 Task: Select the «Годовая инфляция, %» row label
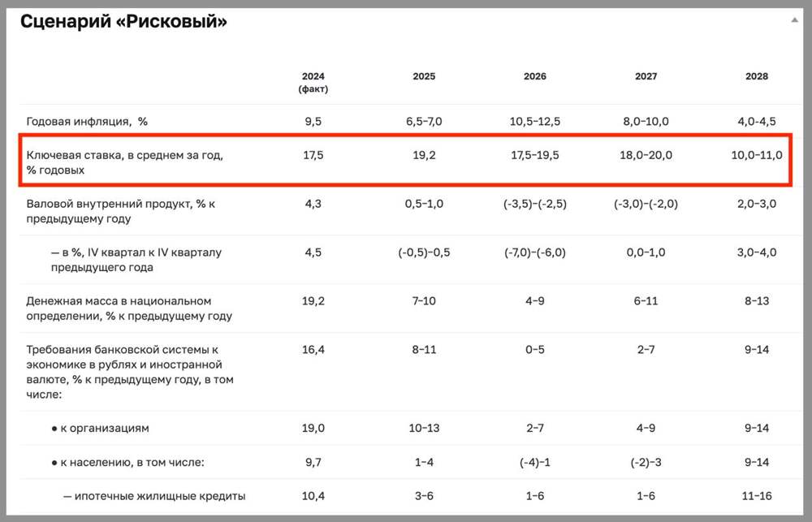(87, 121)
